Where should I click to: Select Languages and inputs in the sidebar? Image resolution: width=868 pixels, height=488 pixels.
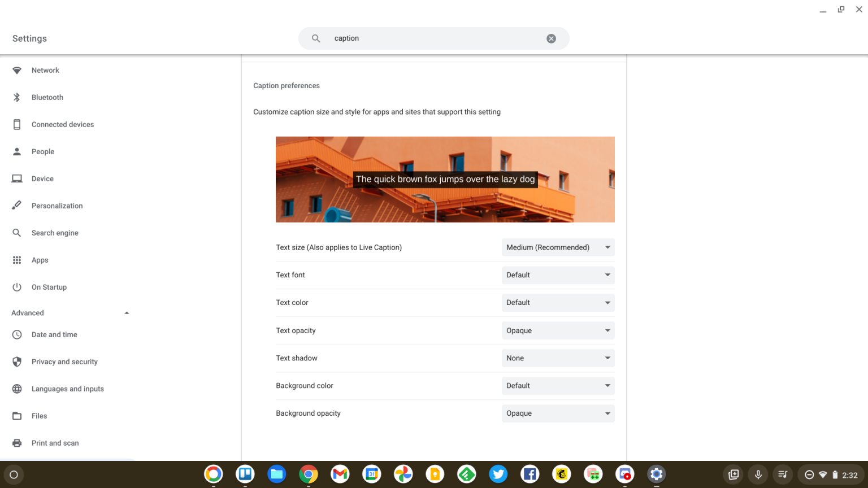(x=68, y=389)
